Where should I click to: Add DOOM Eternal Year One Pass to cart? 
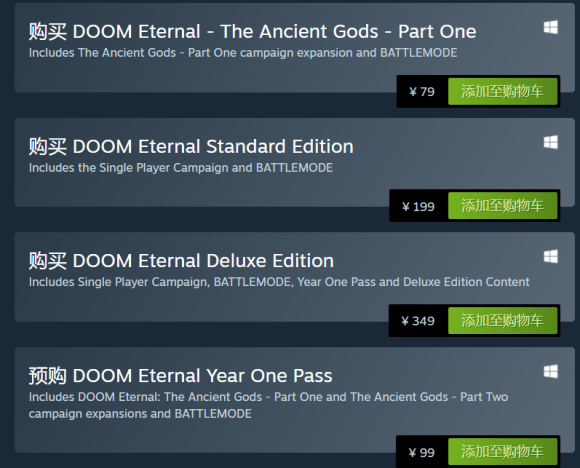502,452
